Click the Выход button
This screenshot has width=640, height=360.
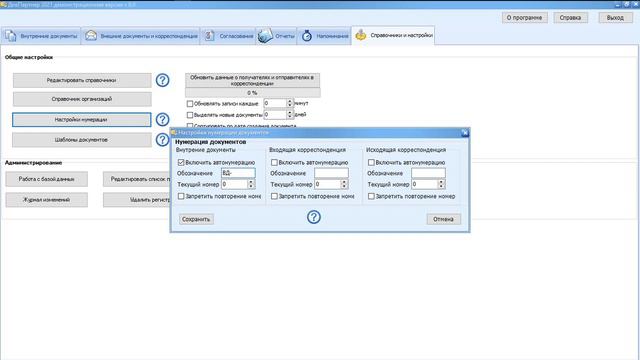(x=616, y=18)
